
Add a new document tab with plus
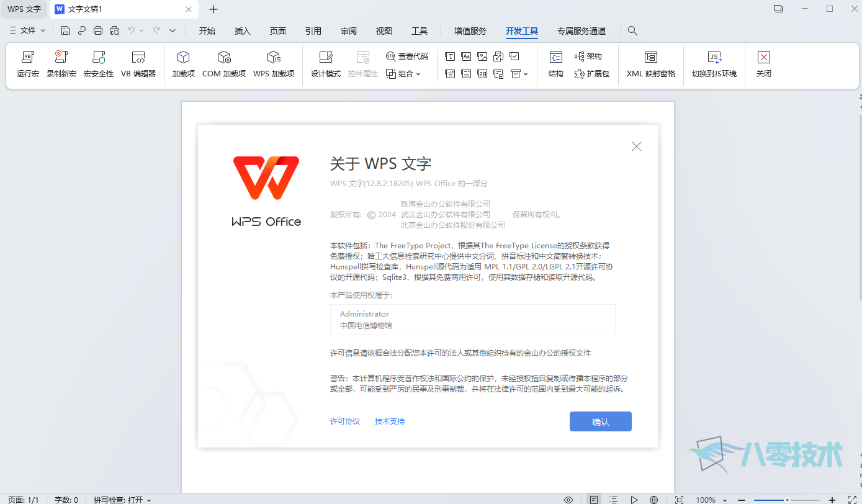[213, 9]
